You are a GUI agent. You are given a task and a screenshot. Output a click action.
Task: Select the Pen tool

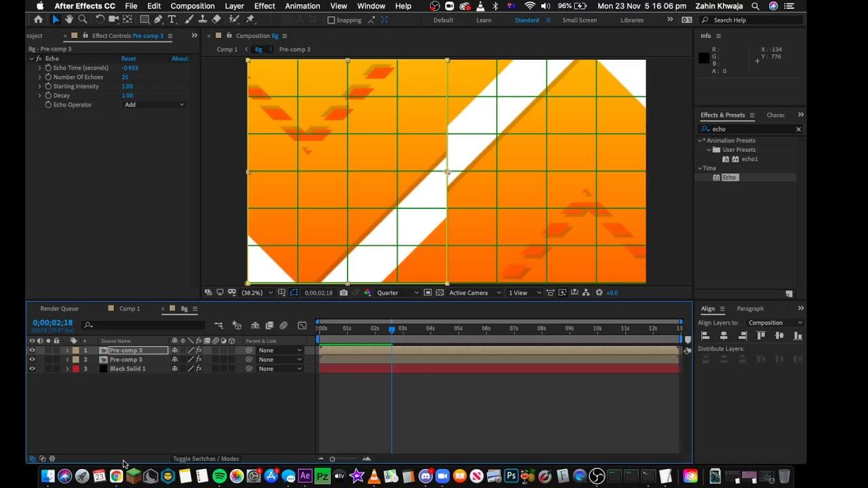click(x=157, y=20)
